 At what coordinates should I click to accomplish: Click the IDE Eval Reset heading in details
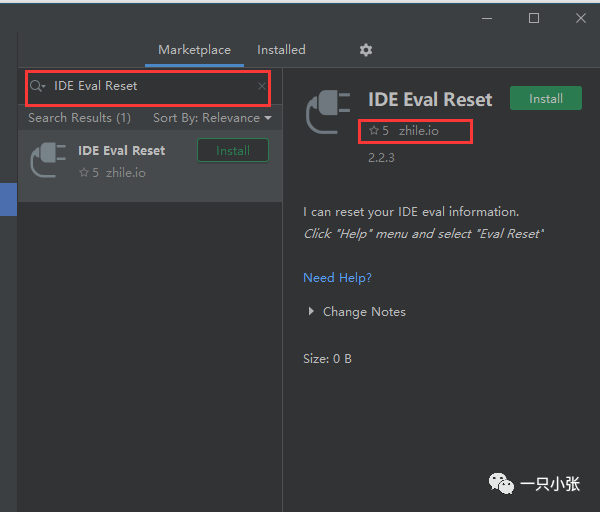point(430,99)
